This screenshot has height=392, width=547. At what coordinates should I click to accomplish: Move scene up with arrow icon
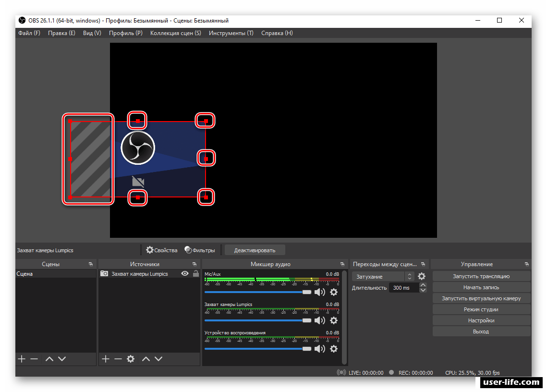pos(49,359)
